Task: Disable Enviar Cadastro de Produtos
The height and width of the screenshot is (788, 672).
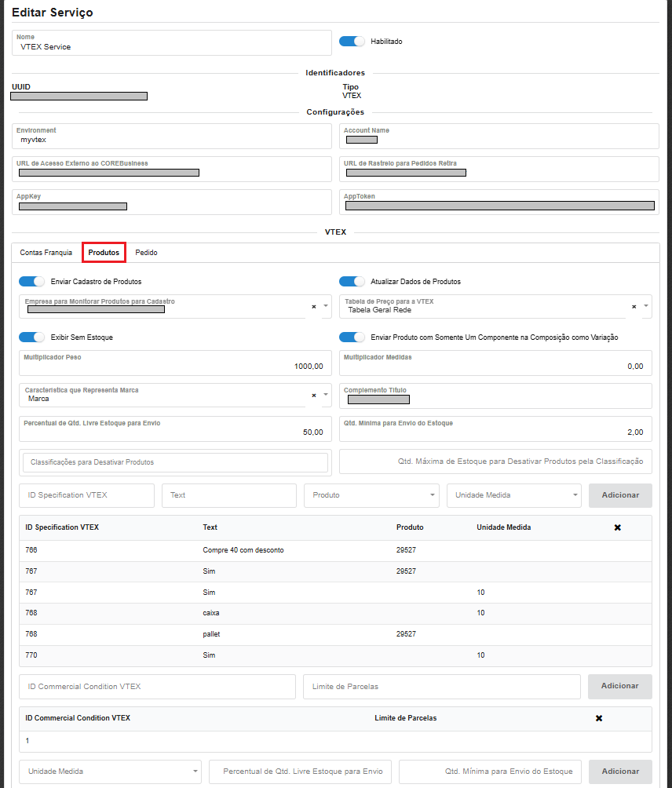Action: (x=32, y=282)
